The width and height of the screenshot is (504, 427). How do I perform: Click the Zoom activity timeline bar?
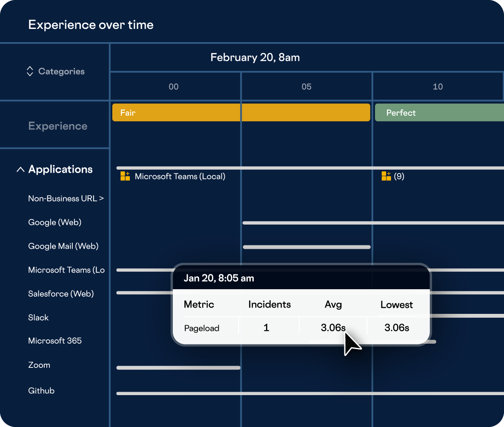pos(178,368)
